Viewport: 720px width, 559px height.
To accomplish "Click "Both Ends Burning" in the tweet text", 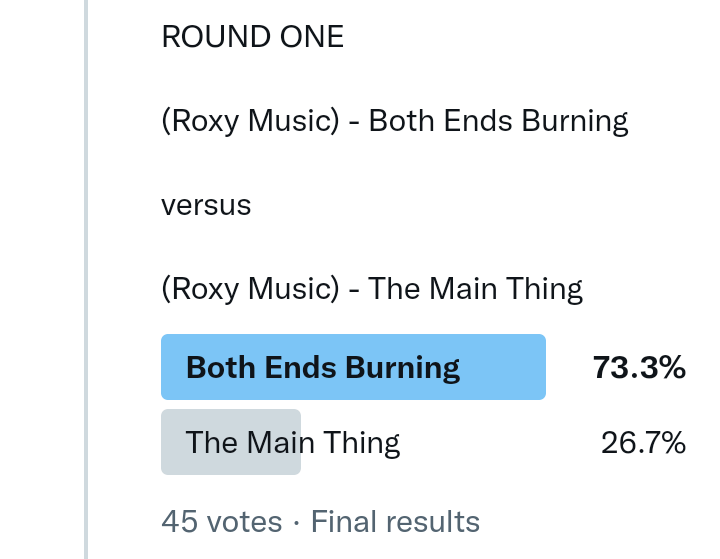I will tap(498, 121).
